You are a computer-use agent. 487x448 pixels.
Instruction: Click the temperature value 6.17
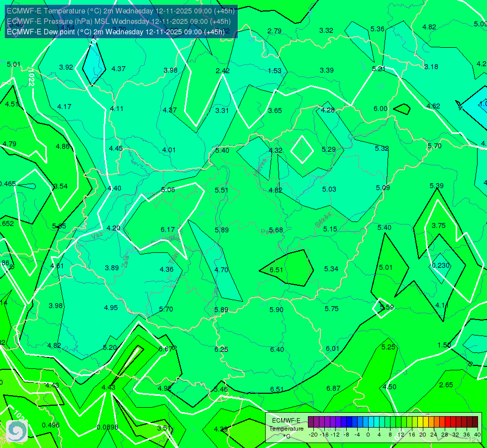(x=168, y=229)
